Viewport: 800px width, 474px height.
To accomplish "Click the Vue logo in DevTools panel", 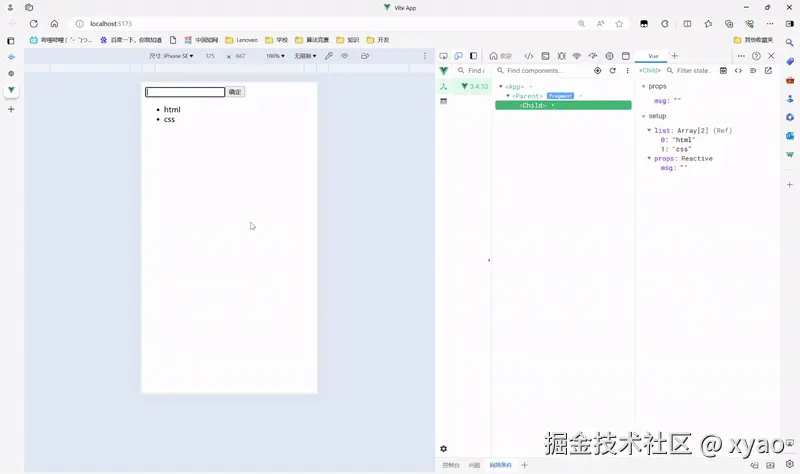I will [444, 71].
